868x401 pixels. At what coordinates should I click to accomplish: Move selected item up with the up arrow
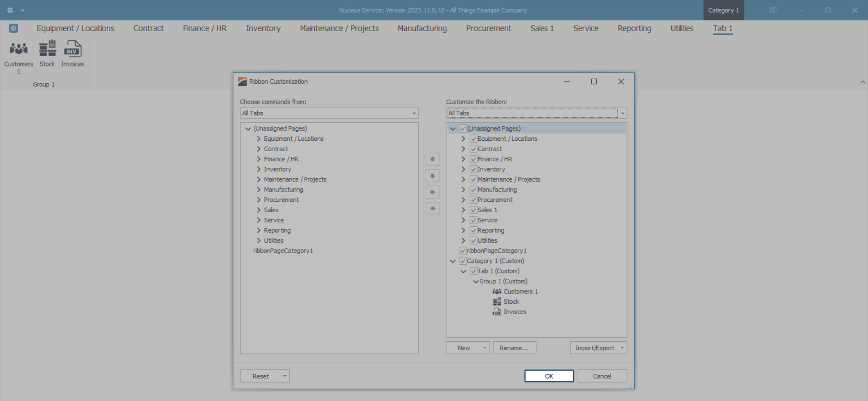[433, 159]
